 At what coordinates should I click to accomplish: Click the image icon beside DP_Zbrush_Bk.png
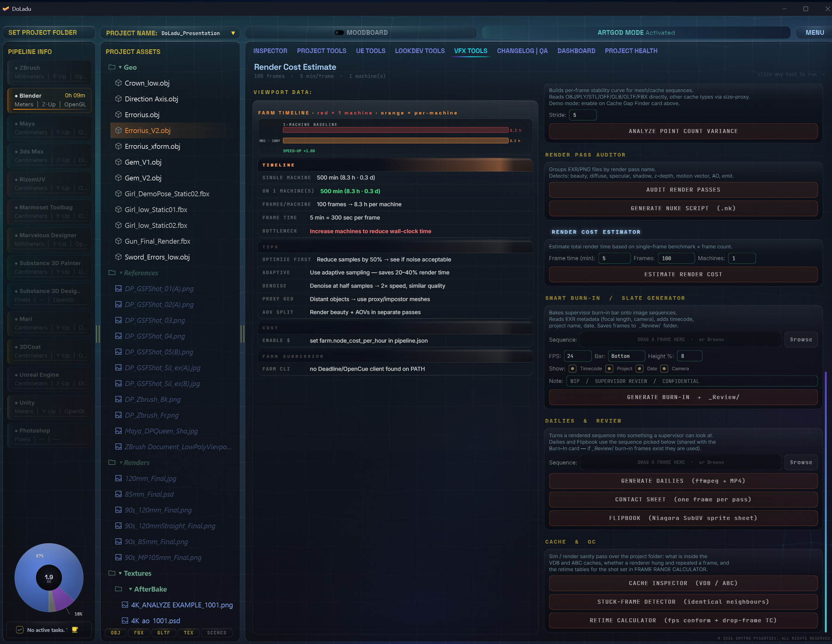pyautogui.click(x=118, y=399)
